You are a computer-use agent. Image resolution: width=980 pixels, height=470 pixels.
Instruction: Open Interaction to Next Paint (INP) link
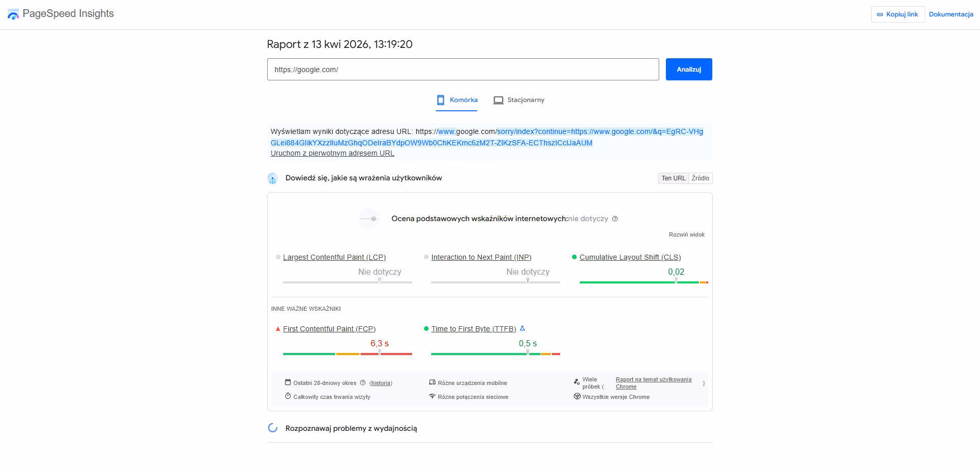pyautogui.click(x=481, y=257)
